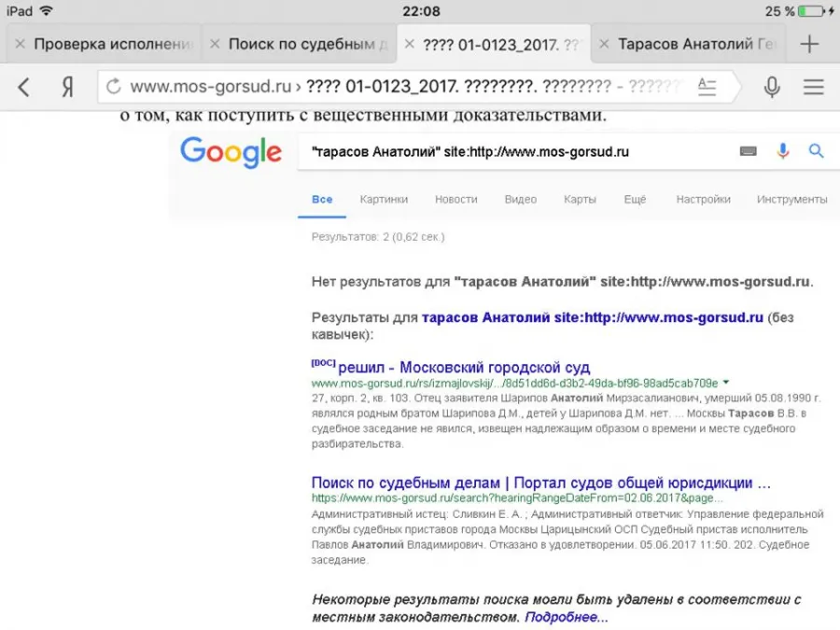Close the Проверка исполнения tab
The height and width of the screenshot is (630, 840).
(x=21, y=44)
